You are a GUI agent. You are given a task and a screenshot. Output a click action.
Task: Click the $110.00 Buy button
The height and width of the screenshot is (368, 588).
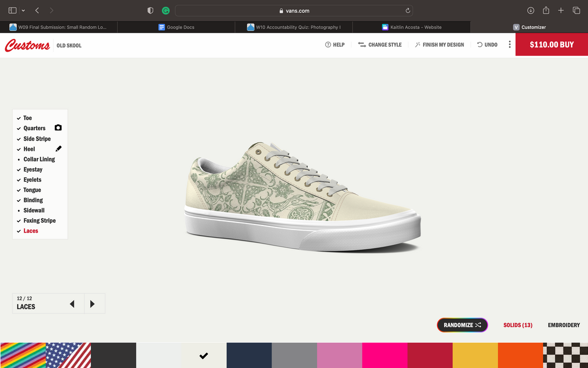551,44
